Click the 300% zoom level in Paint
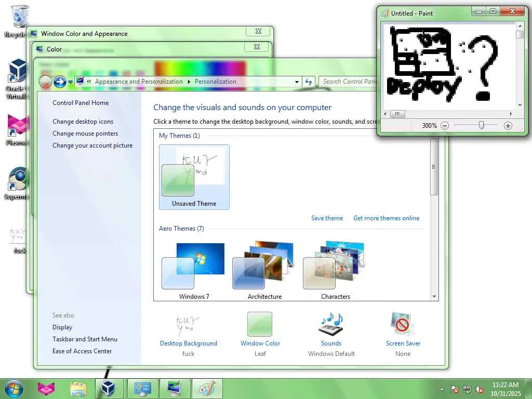 click(429, 126)
